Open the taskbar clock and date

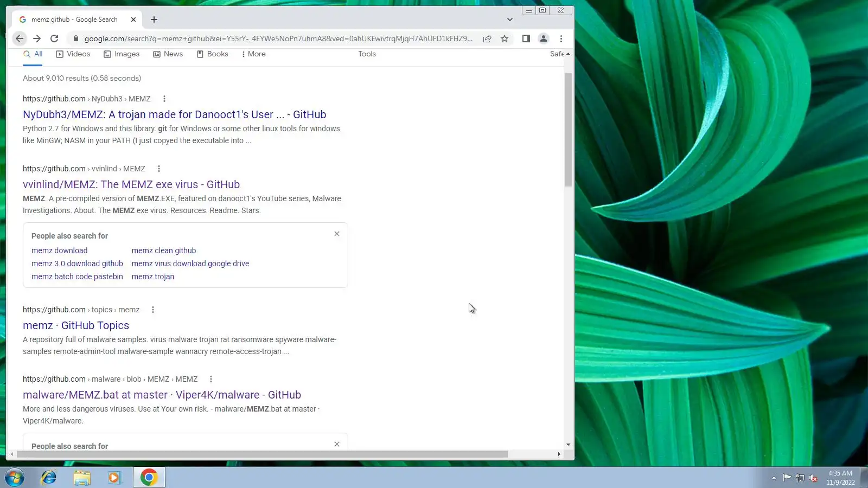[x=840, y=478]
